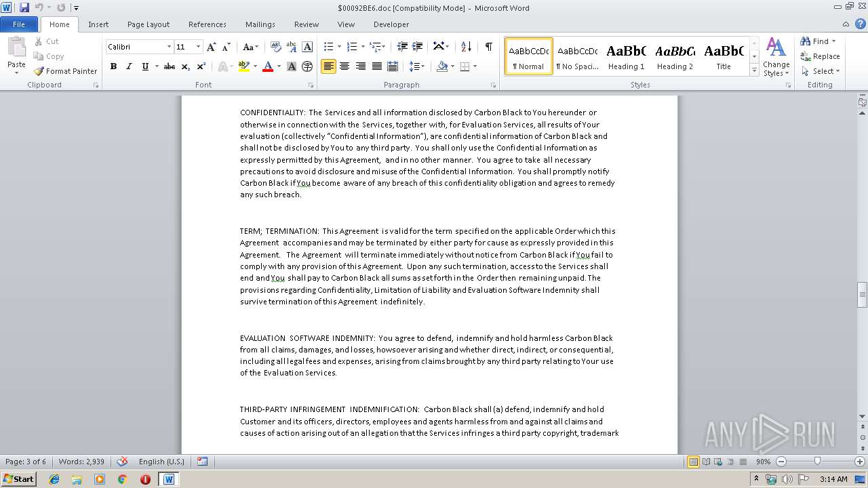The image size is (868, 488).
Task: Toggle Align Text Left button
Action: (x=328, y=66)
